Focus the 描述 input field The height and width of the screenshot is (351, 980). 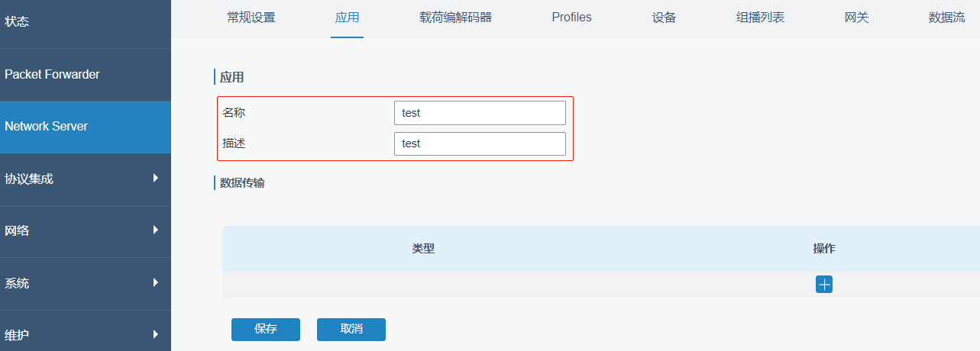(x=480, y=143)
